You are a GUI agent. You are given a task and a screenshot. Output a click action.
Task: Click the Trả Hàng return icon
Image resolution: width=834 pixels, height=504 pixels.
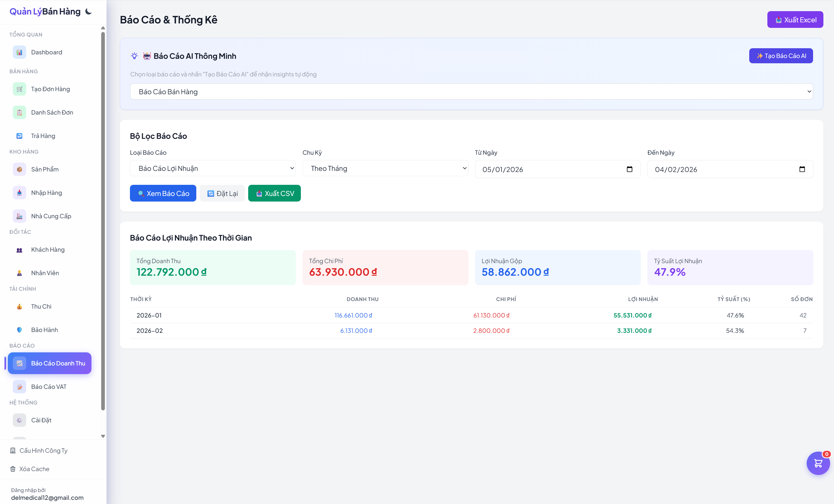click(19, 136)
